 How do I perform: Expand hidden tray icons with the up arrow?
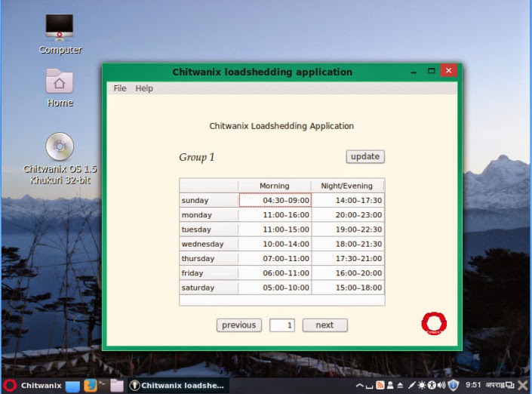tap(360, 385)
